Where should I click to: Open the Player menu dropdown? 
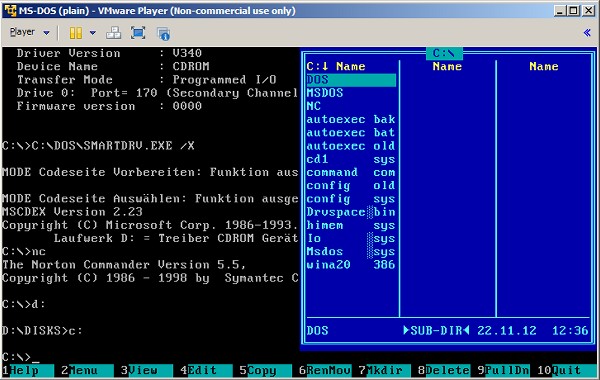(29, 33)
